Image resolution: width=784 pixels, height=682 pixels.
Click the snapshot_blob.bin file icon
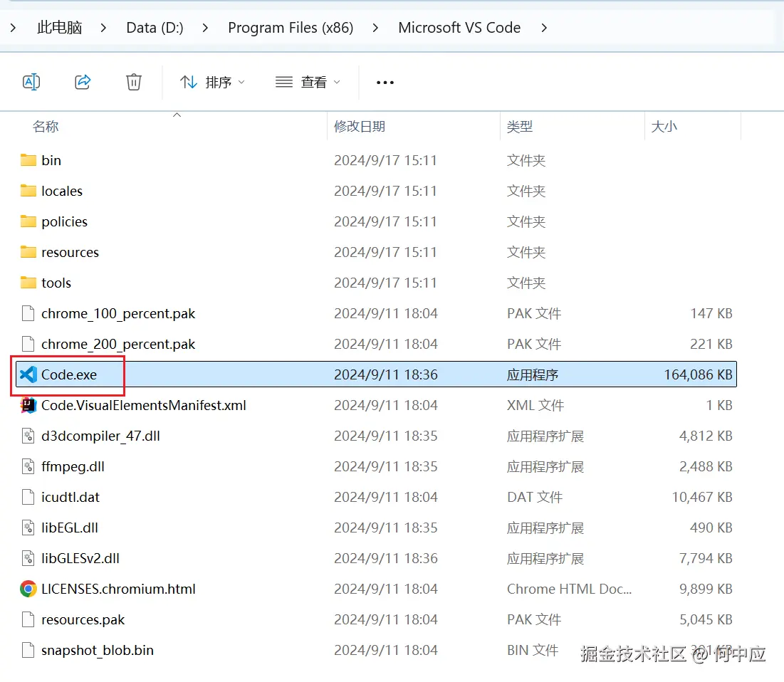tap(28, 650)
